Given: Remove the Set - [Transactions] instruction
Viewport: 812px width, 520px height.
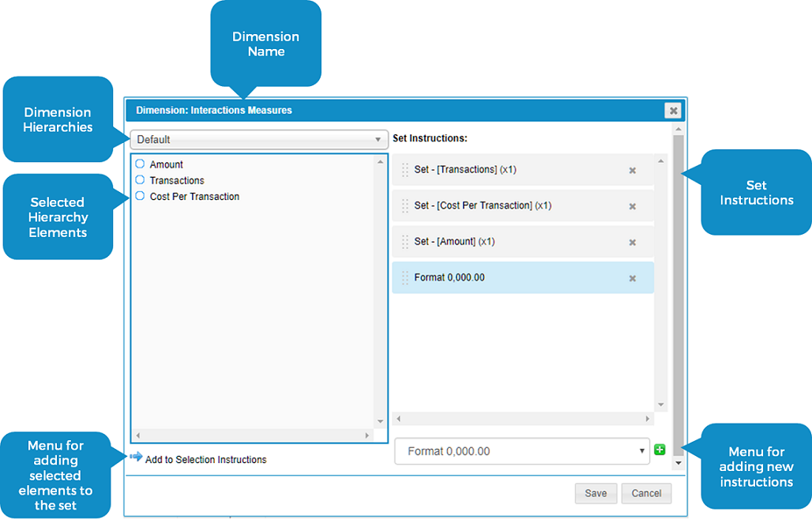Looking at the screenshot, I should click(x=632, y=170).
